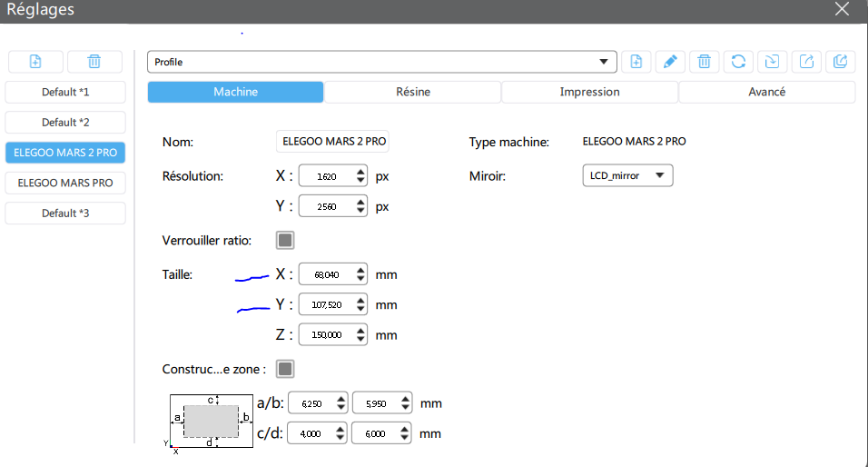Select the Default *2 machine
This screenshot has height=467, width=868.
pyautogui.click(x=65, y=123)
